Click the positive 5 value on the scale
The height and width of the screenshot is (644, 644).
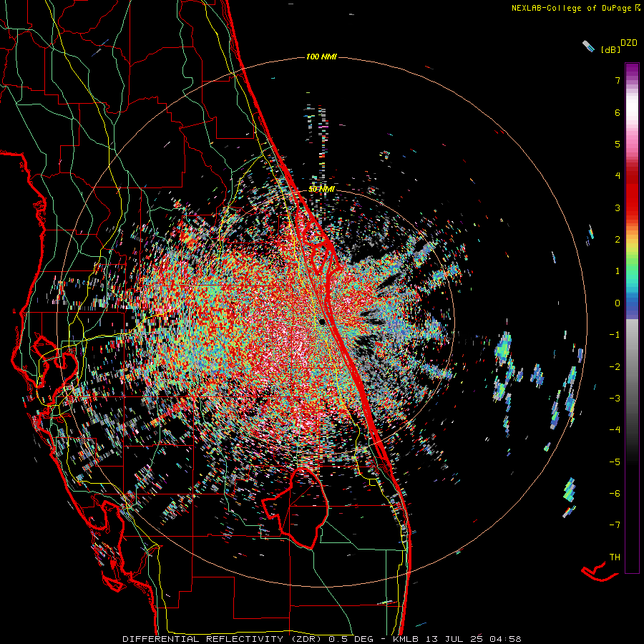point(618,144)
